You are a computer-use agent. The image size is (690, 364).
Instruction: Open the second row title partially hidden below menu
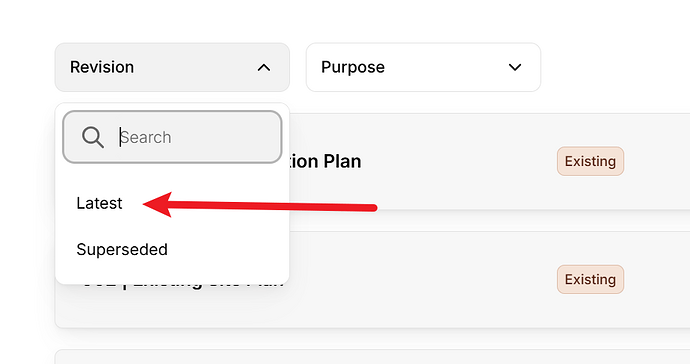tap(183, 284)
